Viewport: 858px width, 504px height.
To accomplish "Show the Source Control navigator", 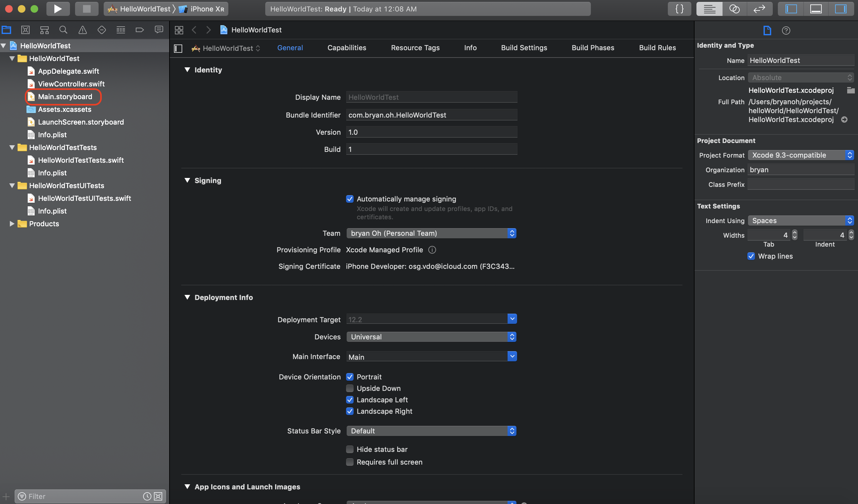I will pos(25,30).
